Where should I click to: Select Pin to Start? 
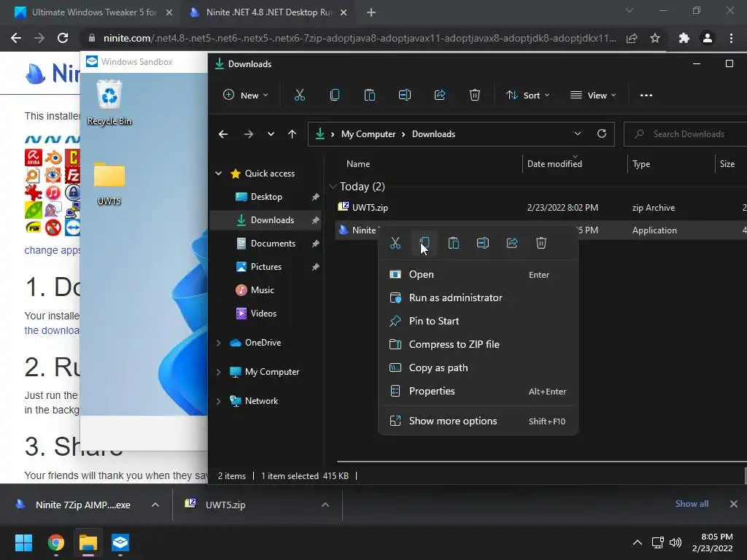478,321
